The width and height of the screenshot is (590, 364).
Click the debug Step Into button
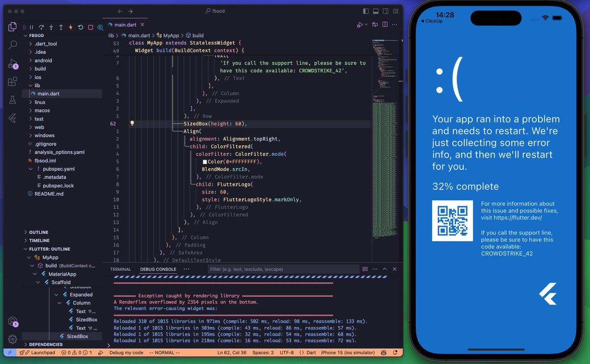click(x=51, y=28)
